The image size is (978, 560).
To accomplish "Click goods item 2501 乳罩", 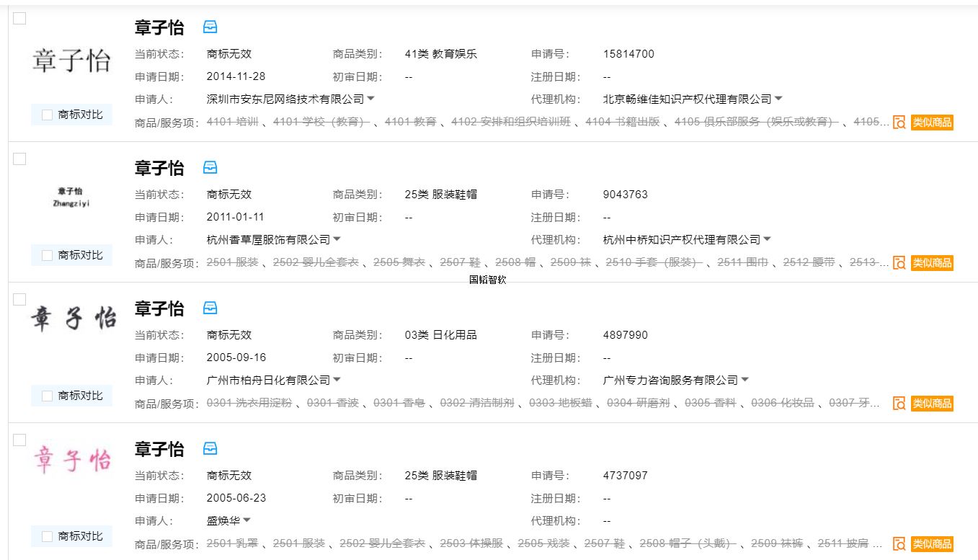I will pos(233,543).
